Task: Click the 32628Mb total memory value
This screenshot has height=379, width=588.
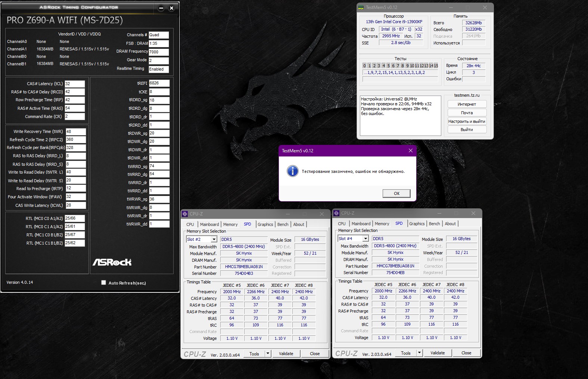Action: [x=474, y=23]
